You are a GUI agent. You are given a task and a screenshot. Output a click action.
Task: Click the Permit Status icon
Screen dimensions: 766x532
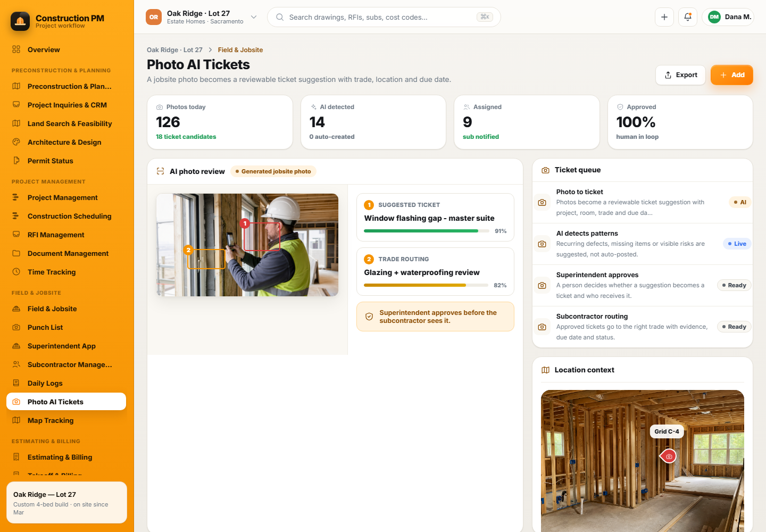coord(16,161)
